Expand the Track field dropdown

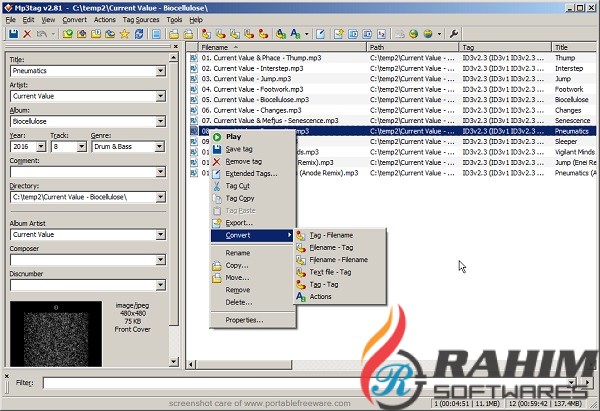(82, 147)
